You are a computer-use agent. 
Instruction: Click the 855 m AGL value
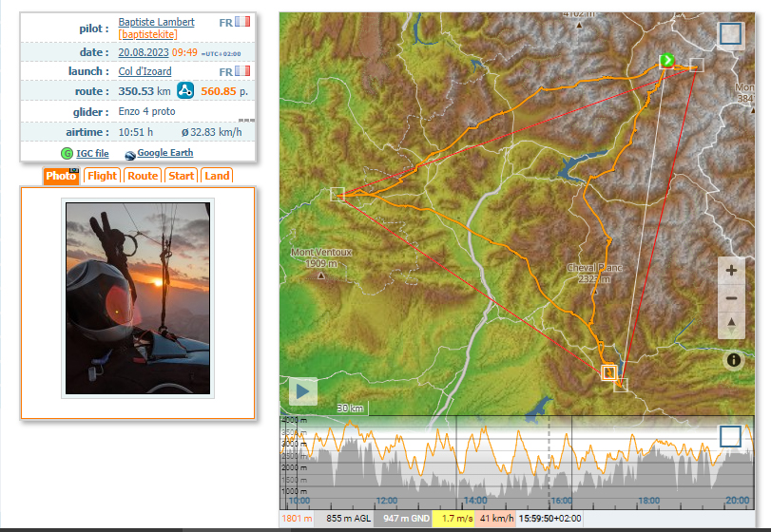[x=348, y=519]
